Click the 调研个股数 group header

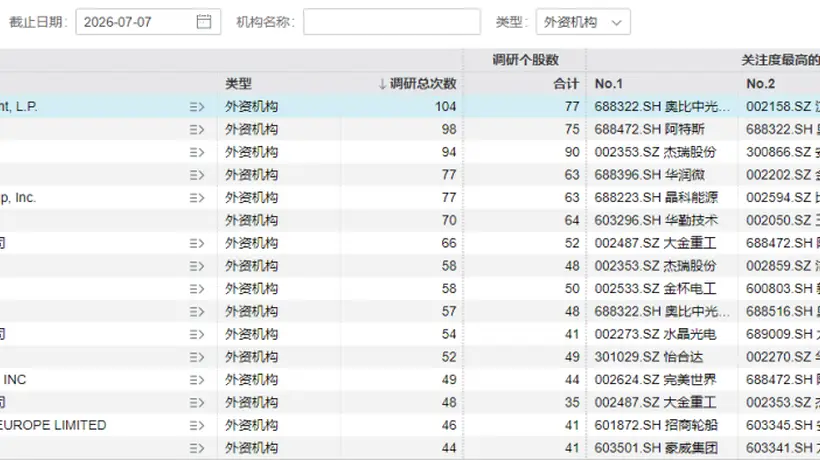point(526,60)
